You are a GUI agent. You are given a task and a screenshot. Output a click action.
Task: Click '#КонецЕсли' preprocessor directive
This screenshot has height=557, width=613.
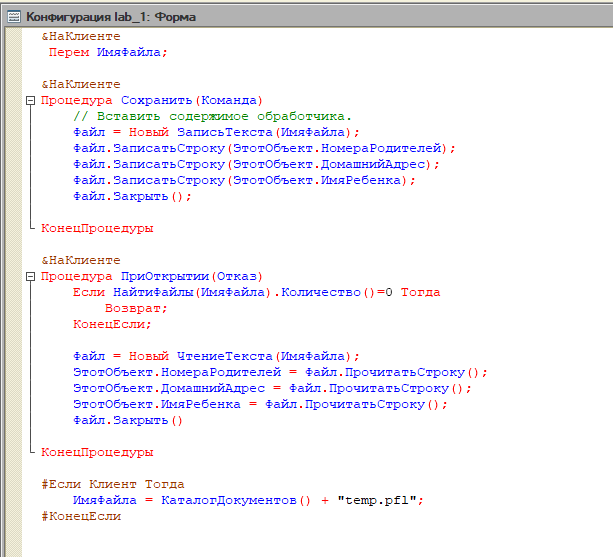pos(81,516)
